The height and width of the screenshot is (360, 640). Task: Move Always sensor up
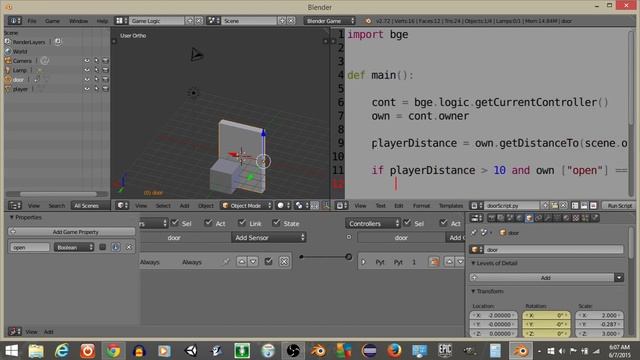tap(242, 261)
